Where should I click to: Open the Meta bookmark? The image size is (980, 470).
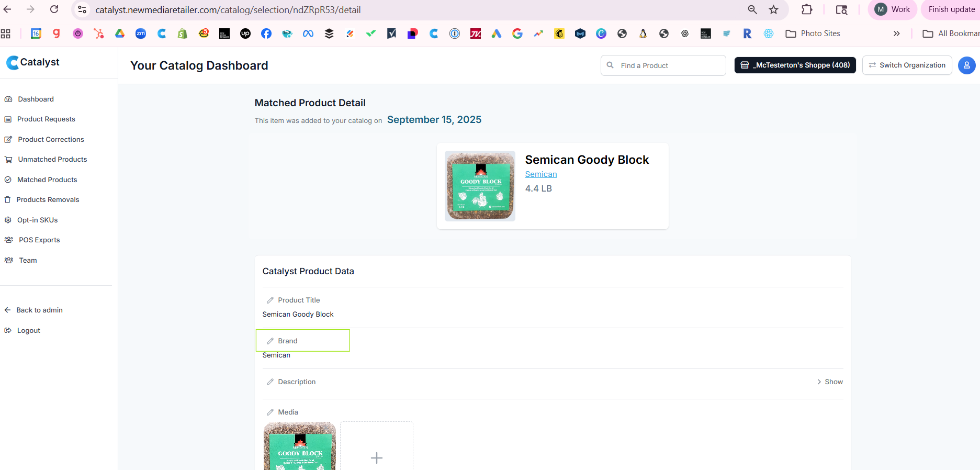[308, 33]
